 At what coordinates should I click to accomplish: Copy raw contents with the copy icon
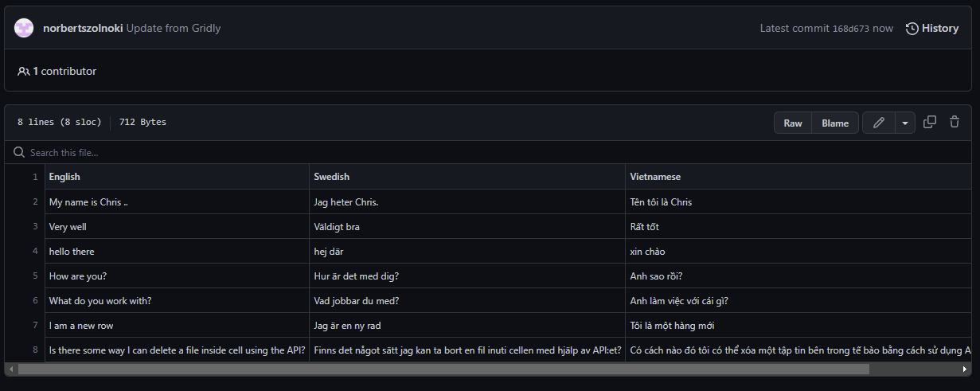pyautogui.click(x=930, y=122)
